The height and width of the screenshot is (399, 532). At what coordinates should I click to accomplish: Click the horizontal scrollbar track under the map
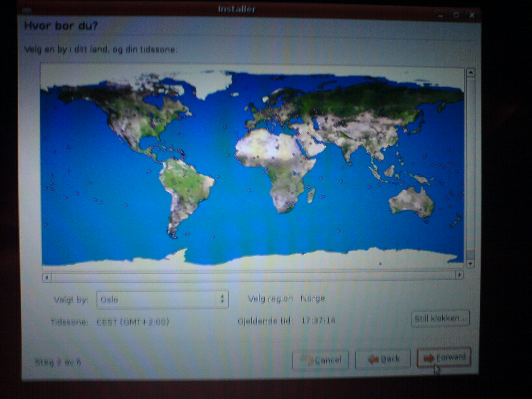pos(253,276)
